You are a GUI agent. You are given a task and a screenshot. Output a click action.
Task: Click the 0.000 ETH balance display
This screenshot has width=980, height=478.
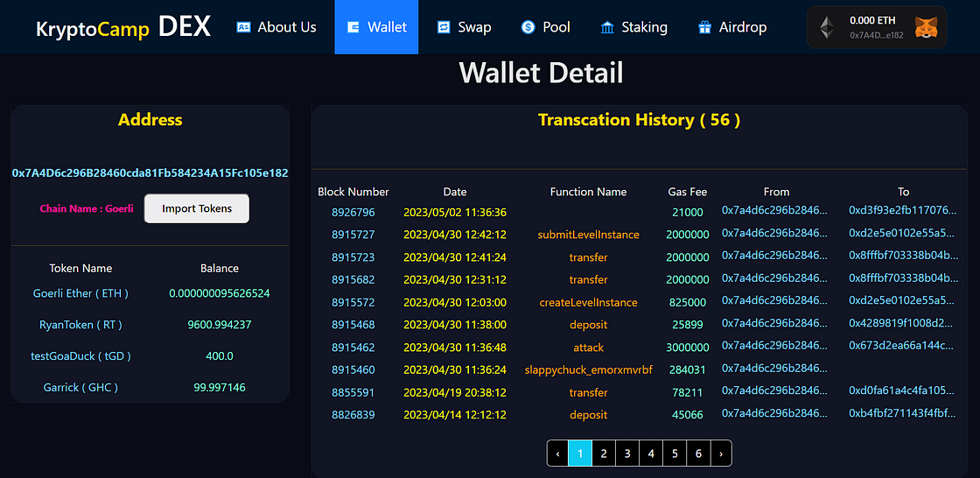pos(872,21)
